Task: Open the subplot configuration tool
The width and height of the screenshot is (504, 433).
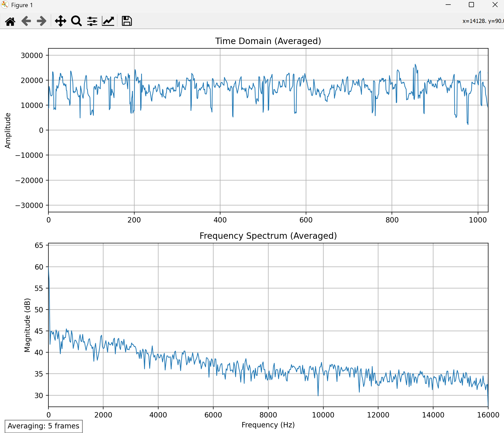Action: (92, 21)
